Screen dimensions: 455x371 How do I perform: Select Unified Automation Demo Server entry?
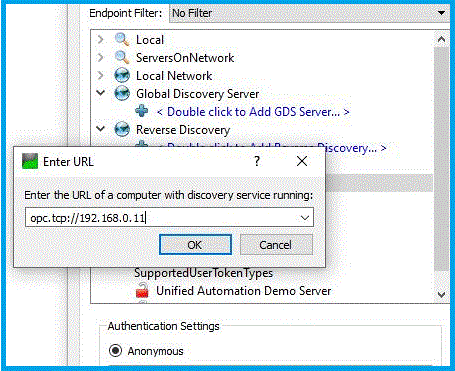click(x=243, y=291)
